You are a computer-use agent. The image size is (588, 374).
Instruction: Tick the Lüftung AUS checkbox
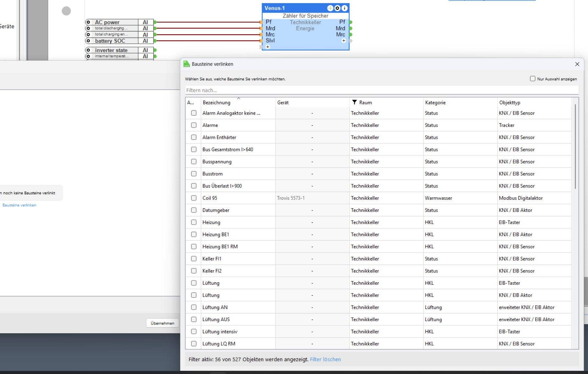click(x=194, y=319)
